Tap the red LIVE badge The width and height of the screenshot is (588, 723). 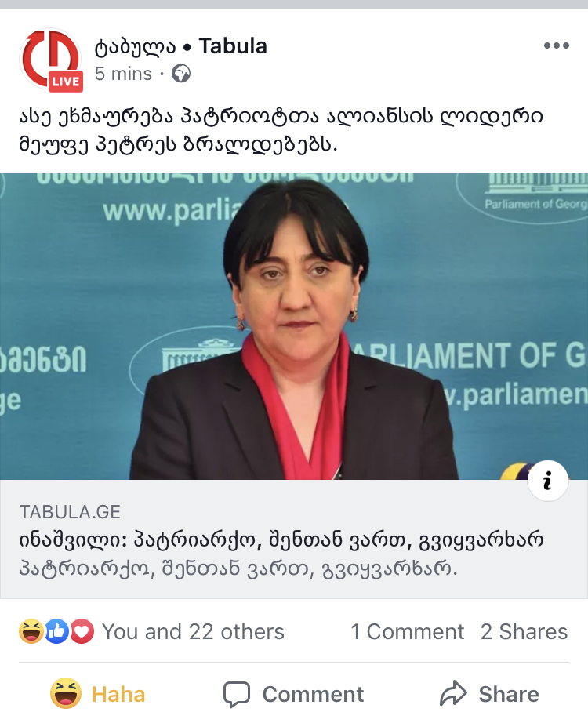66,82
